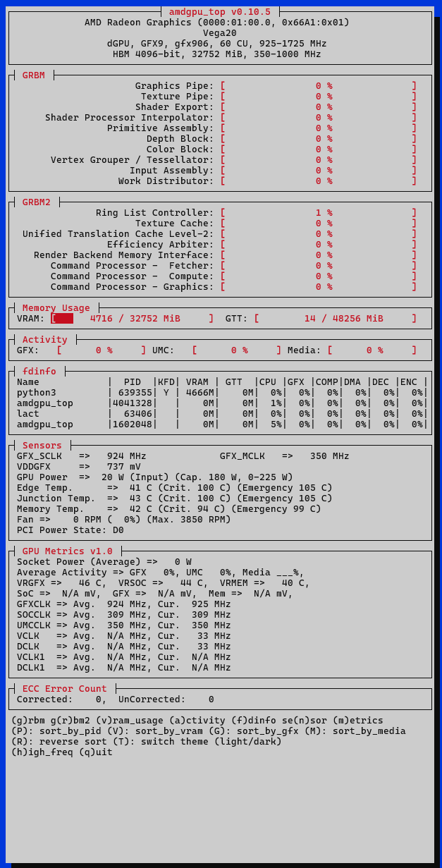Click the VRAM usage bar
The image size is (442, 868).
133,318
